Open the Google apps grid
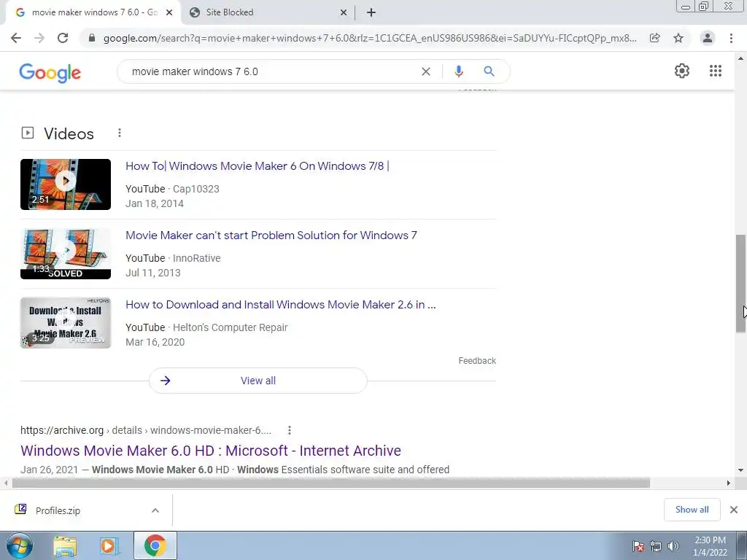The height and width of the screenshot is (560, 747). (x=716, y=71)
